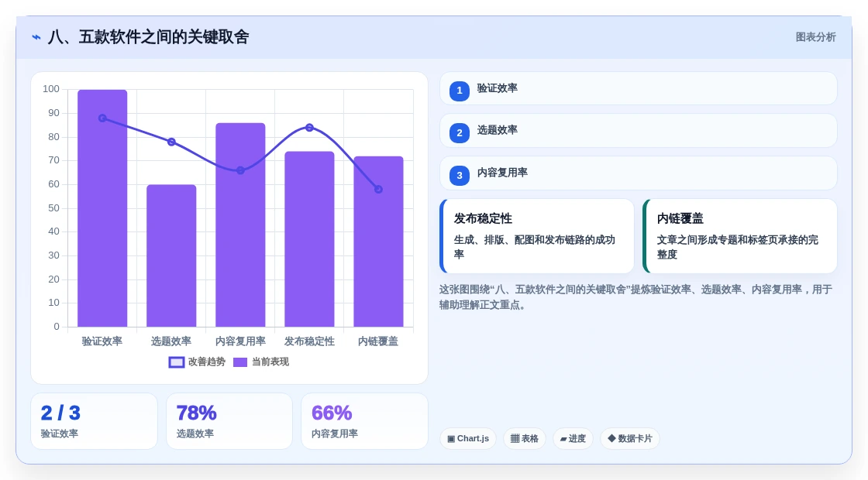Click the 验证效率 x-axis label

tap(102, 341)
